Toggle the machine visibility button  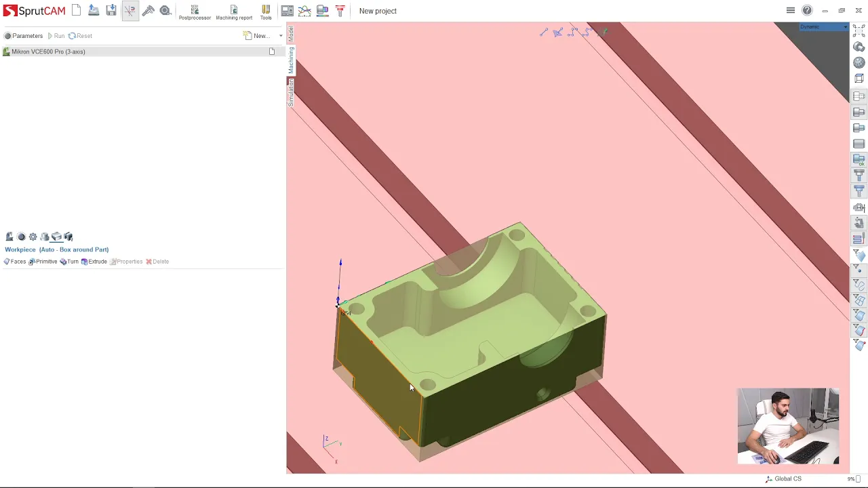[859, 223]
